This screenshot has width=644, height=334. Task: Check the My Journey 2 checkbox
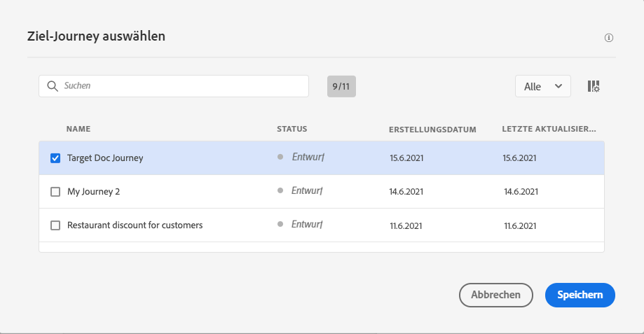pyautogui.click(x=55, y=192)
